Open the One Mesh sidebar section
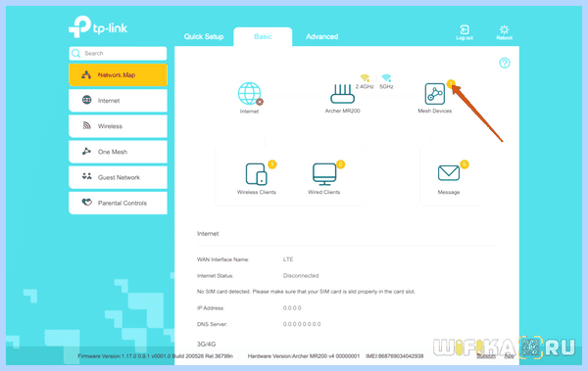588x371 pixels. 118,152
